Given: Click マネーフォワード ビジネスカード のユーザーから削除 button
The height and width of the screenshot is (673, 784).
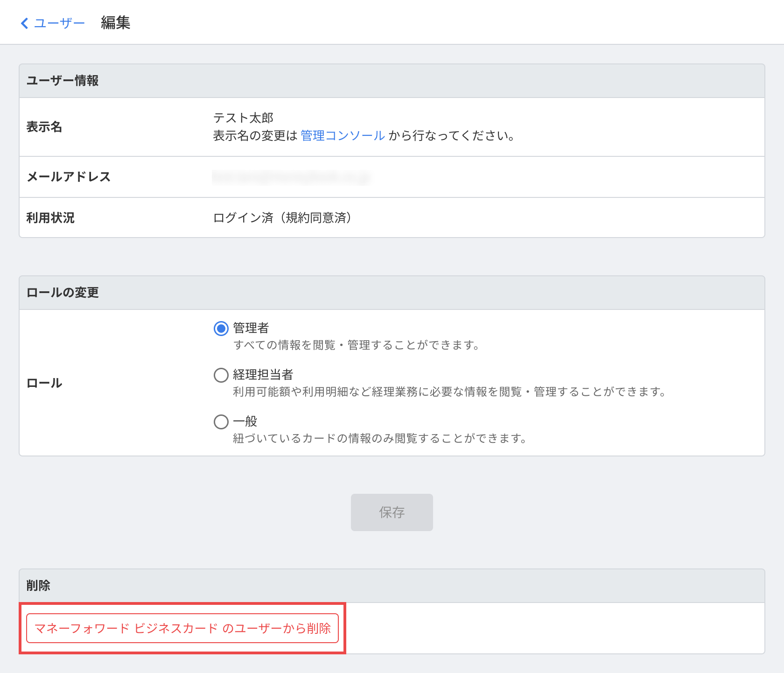Looking at the screenshot, I should pyautogui.click(x=182, y=628).
